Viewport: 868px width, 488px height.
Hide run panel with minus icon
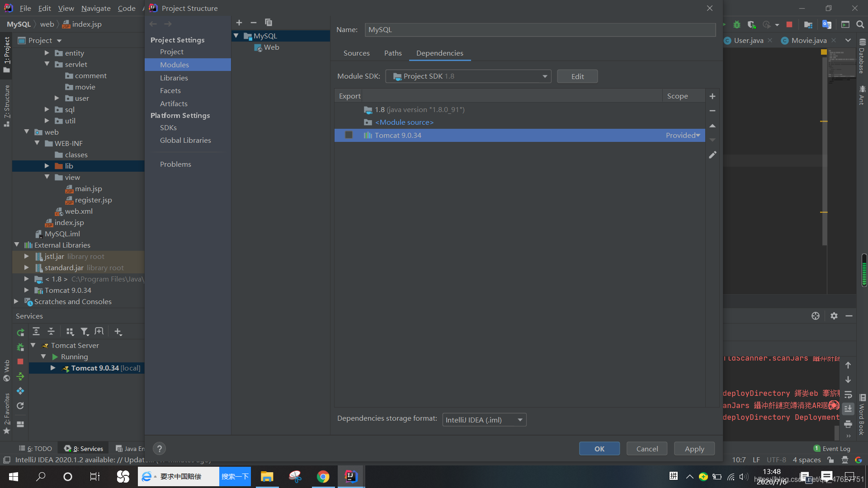point(849,316)
